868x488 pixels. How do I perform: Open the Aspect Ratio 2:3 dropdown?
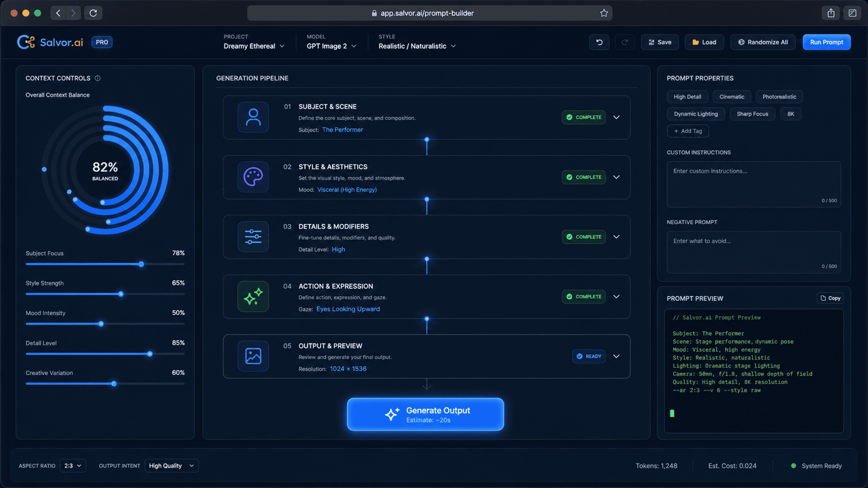tap(73, 466)
